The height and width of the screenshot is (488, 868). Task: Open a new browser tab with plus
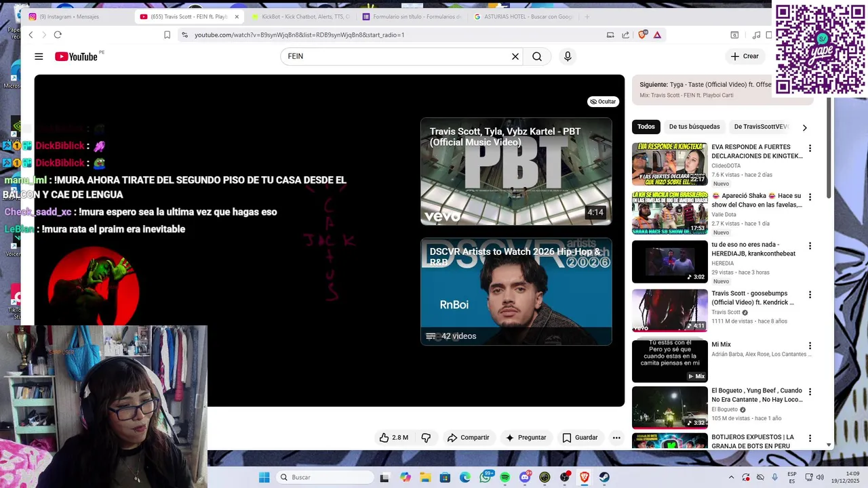click(x=587, y=16)
